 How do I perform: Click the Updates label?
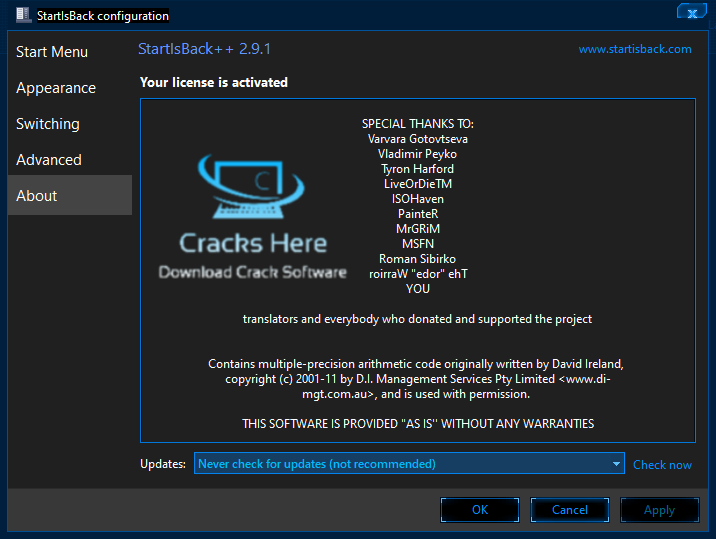(163, 464)
